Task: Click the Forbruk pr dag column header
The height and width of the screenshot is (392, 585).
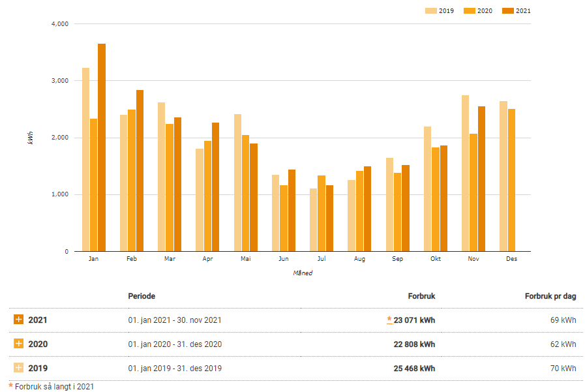Action: click(x=550, y=296)
